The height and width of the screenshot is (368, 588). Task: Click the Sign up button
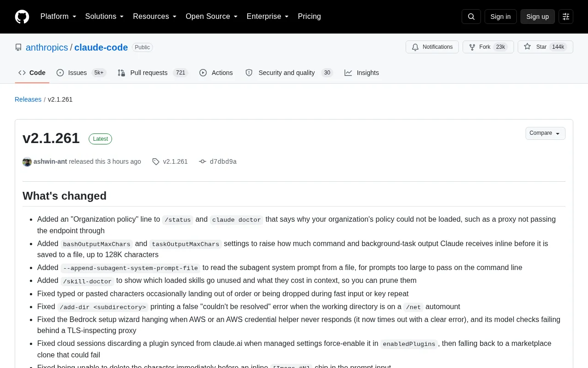coord(537,17)
